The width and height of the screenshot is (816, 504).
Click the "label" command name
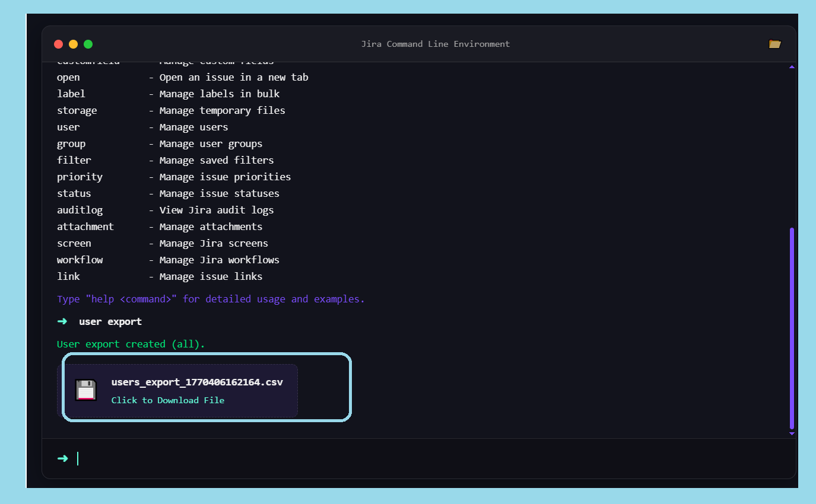click(71, 94)
